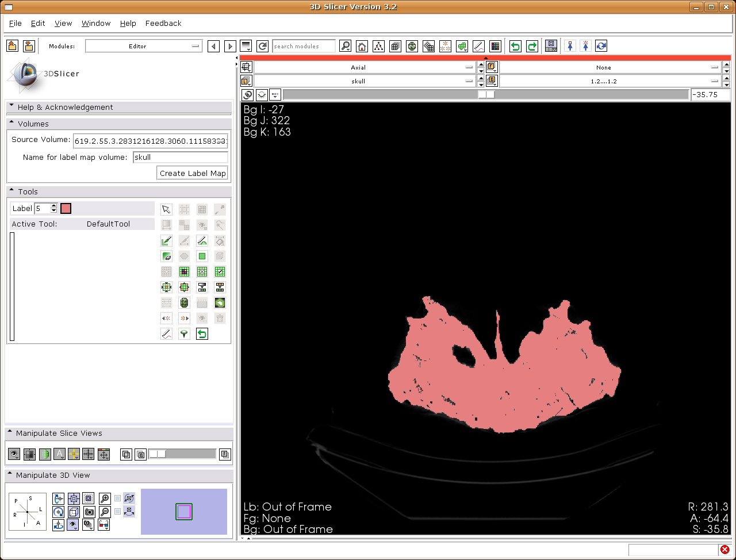Screen dimensions: 736x560
Task: Collapse the Manipulate 3D View panel
Action: click(x=119, y=475)
